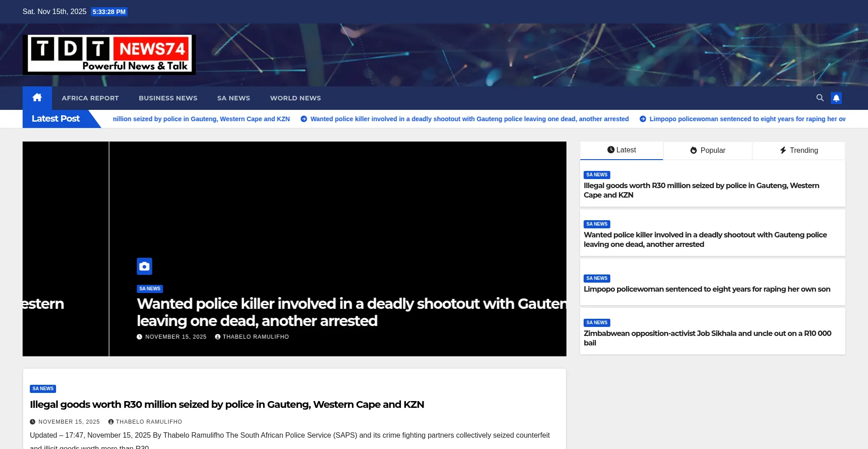Click SA NEWS tag on featured slide

point(150,289)
